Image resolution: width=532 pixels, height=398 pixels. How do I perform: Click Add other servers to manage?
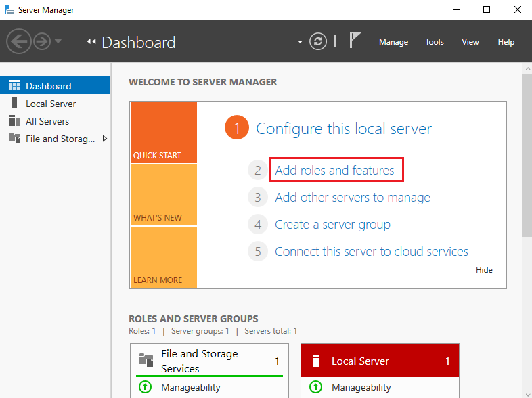352,198
